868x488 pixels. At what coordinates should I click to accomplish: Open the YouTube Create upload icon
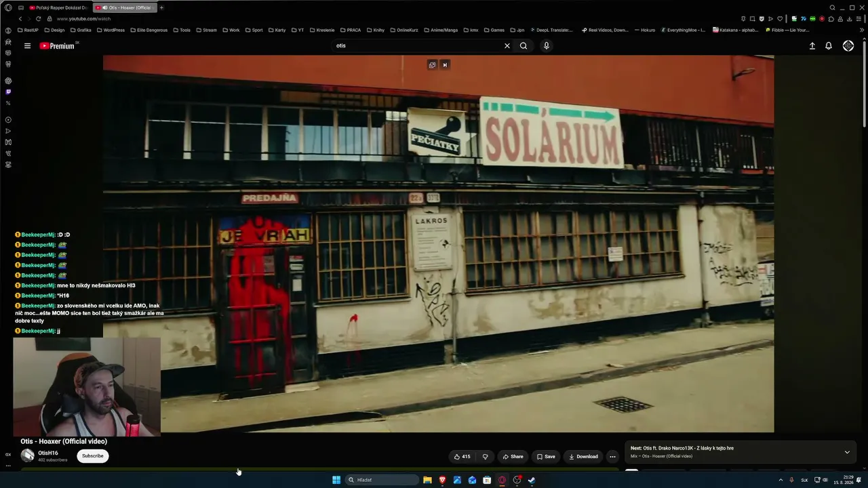pos(812,46)
